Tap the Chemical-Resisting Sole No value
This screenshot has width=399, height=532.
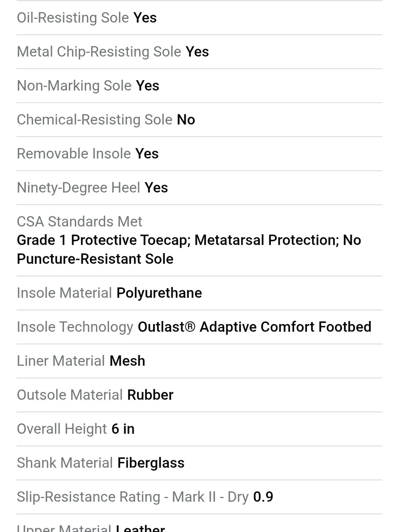tap(186, 120)
